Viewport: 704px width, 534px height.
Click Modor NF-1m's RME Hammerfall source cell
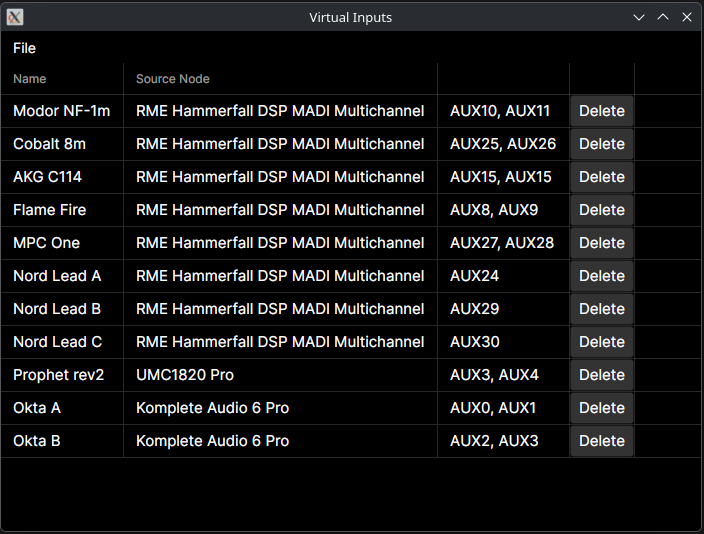pos(280,111)
